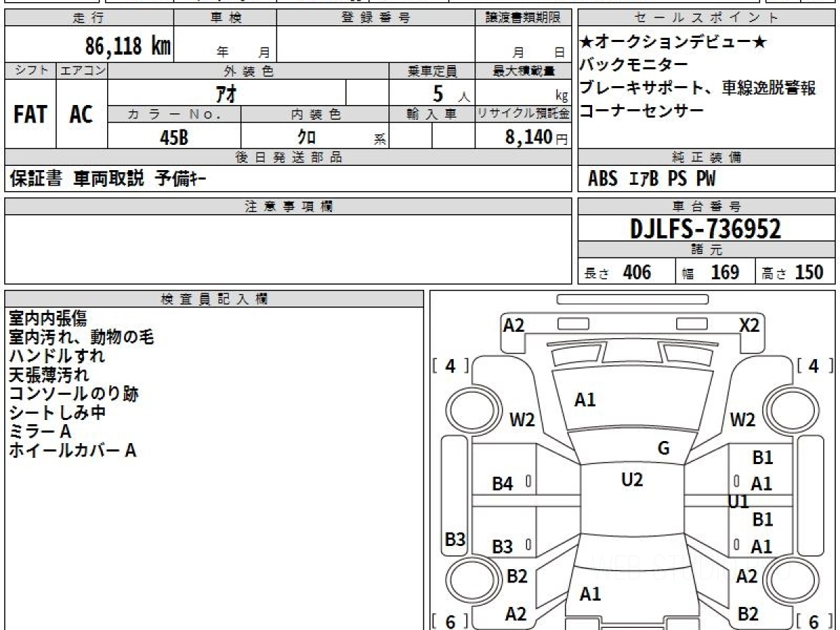840x630 pixels.
Task: Click the 後日発送部品 header
Action: click(288, 157)
